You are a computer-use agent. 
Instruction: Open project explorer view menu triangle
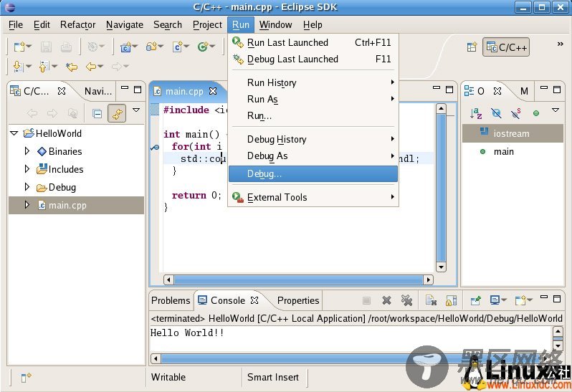point(136,110)
